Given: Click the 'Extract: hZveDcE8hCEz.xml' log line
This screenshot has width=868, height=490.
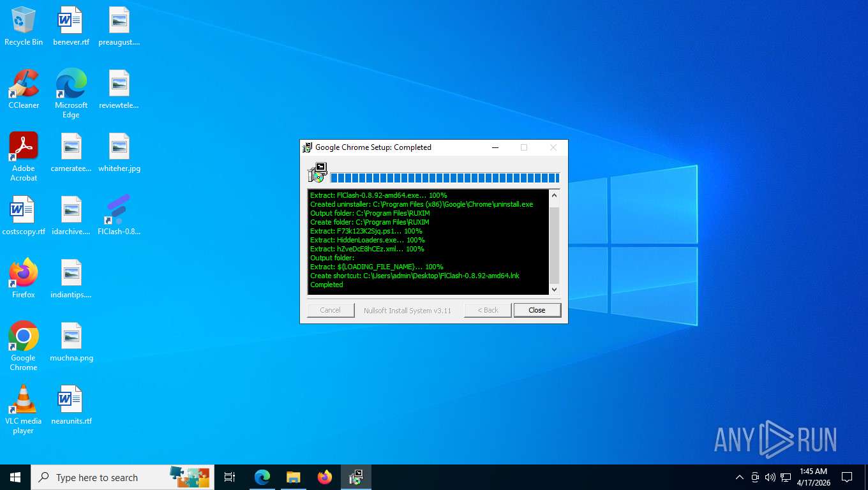Looking at the screenshot, I should (x=367, y=249).
